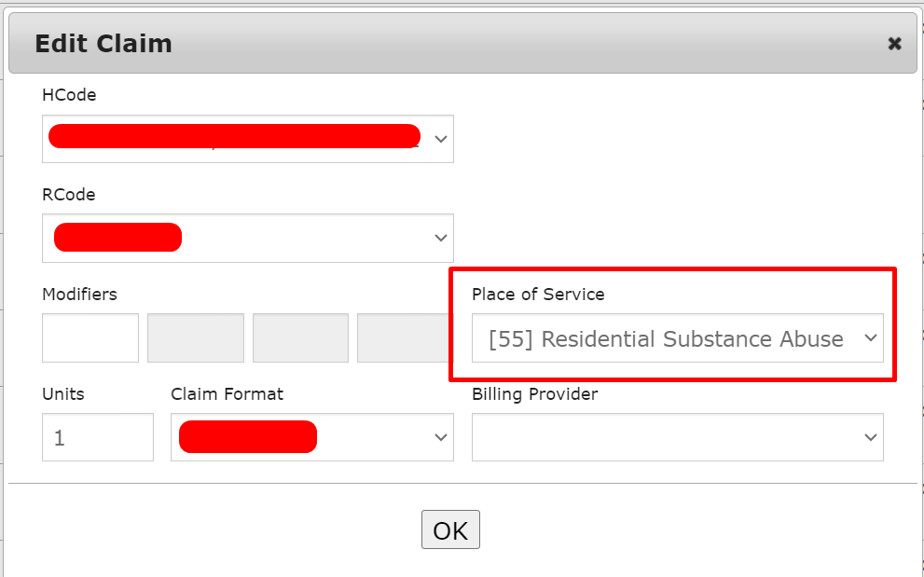Open the empty Billing Provider dropdown
Viewport: 924px width, 577px height.
click(677, 437)
